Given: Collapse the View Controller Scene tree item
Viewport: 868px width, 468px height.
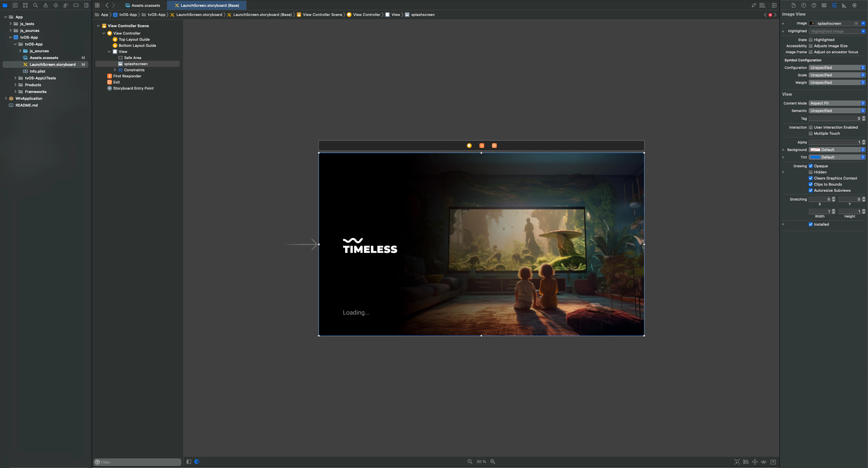Looking at the screenshot, I should tap(98, 25).
